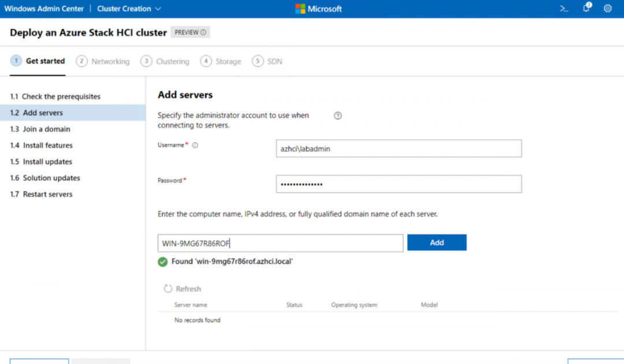Click the 'Add servers' heading
The height and width of the screenshot is (364, 624).
tap(185, 95)
